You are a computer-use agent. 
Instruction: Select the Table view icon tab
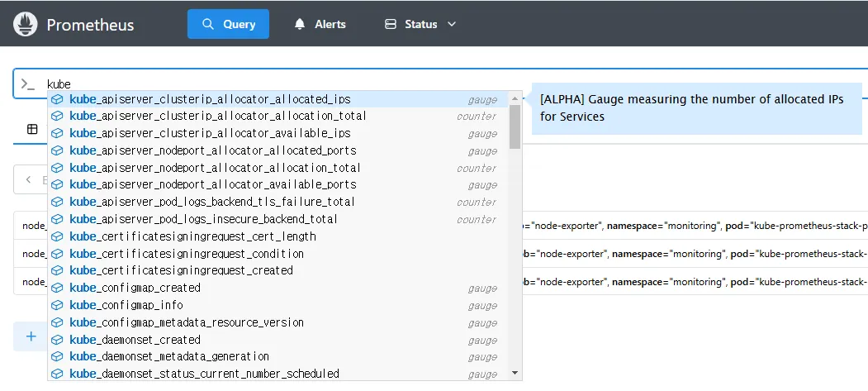[32, 129]
